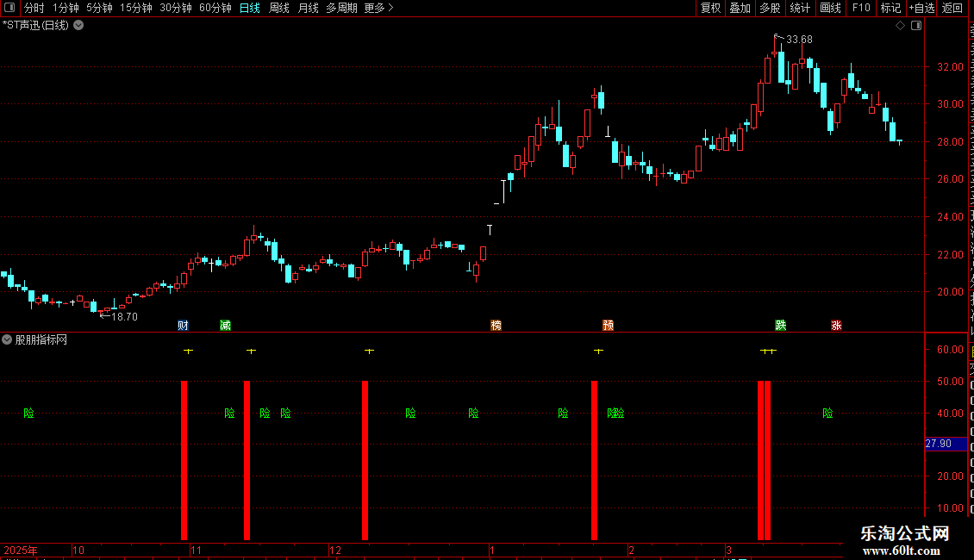
Task: Click the 32.00 price axis label
Action: [x=951, y=67]
